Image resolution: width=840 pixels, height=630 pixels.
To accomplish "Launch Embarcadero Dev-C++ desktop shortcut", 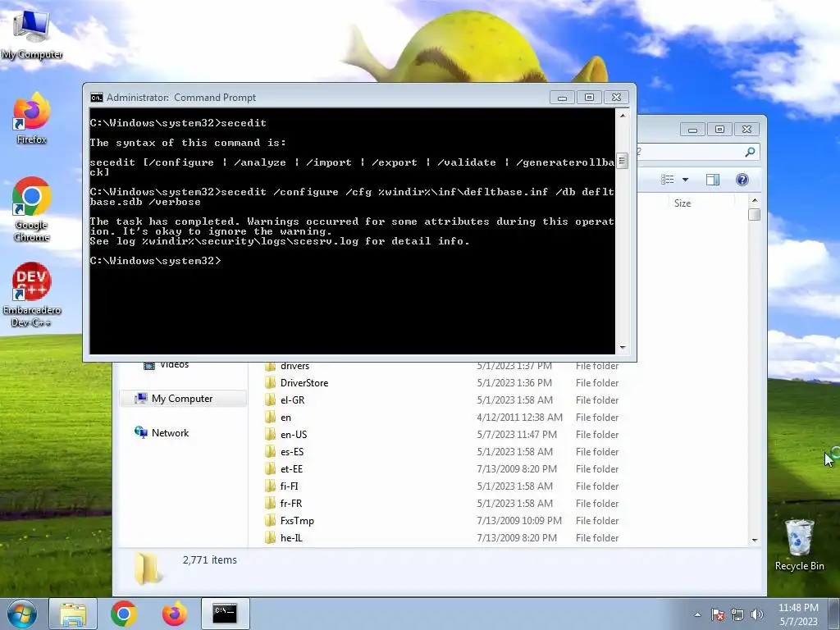I will point(32,294).
